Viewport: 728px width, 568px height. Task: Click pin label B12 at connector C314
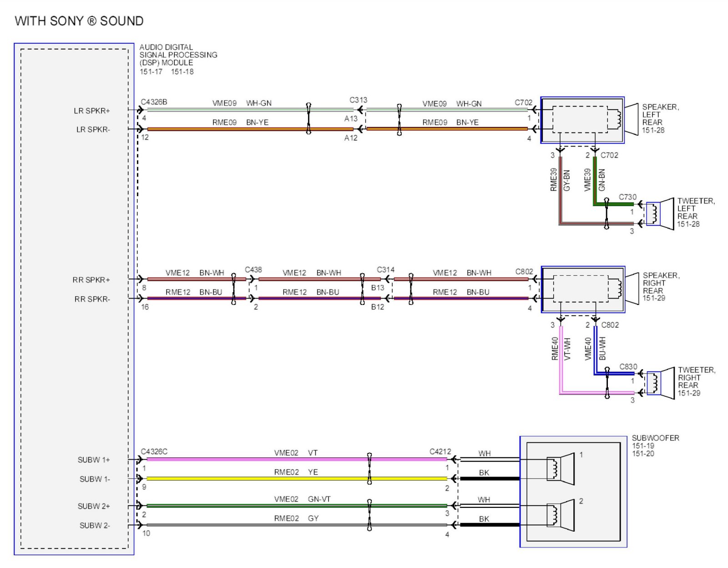pyautogui.click(x=378, y=307)
